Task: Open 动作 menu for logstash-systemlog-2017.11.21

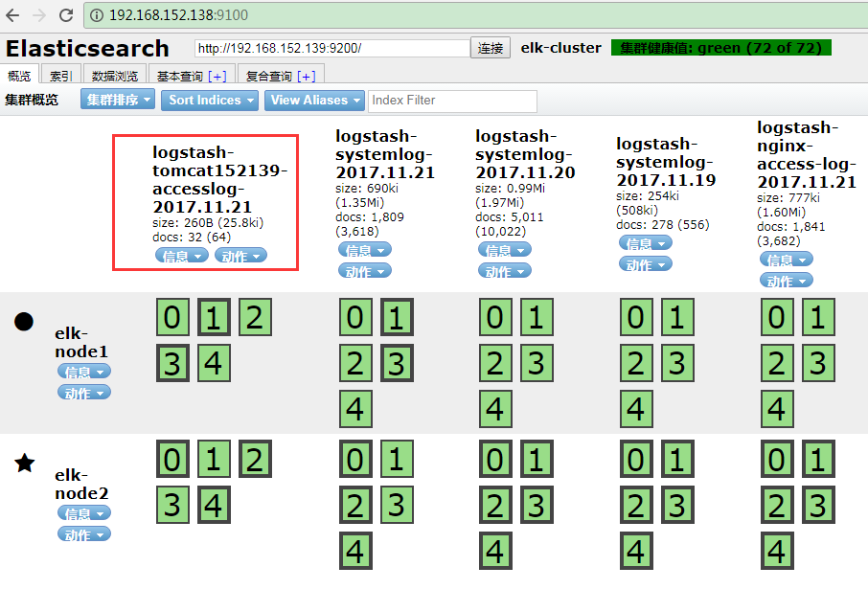Action: tap(365, 271)
